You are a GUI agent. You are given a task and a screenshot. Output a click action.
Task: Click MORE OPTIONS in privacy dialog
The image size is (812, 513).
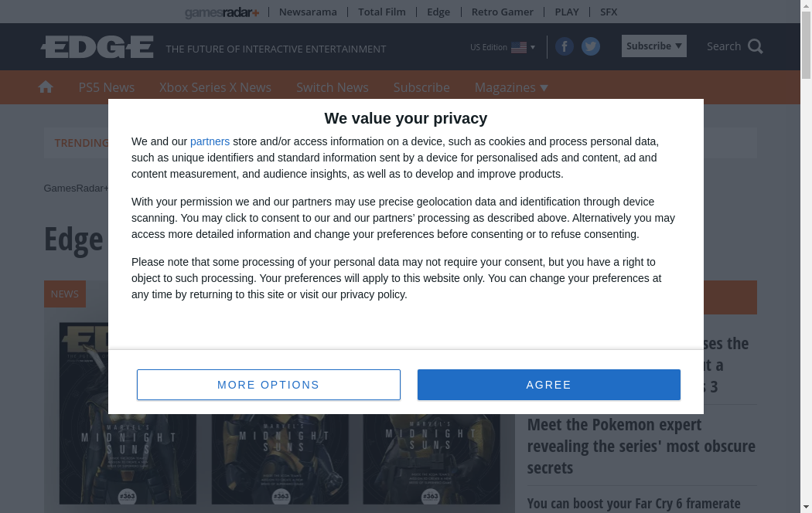tap(268, 385)
